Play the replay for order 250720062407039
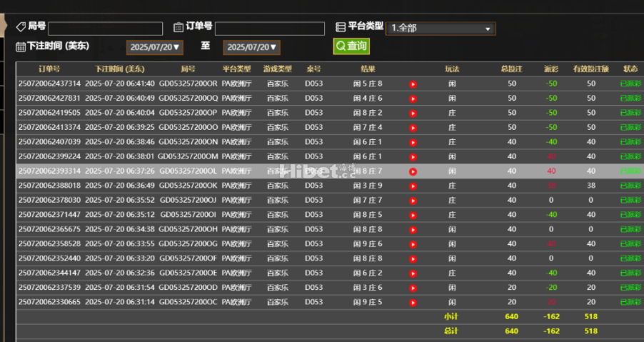The height and width of the screenshot is (342, 644). click(413, 142)
